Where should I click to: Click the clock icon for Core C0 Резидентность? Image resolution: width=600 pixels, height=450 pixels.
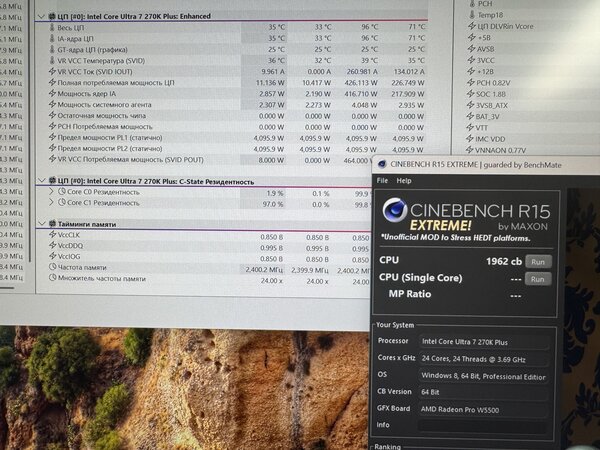(x=62, y=191)
